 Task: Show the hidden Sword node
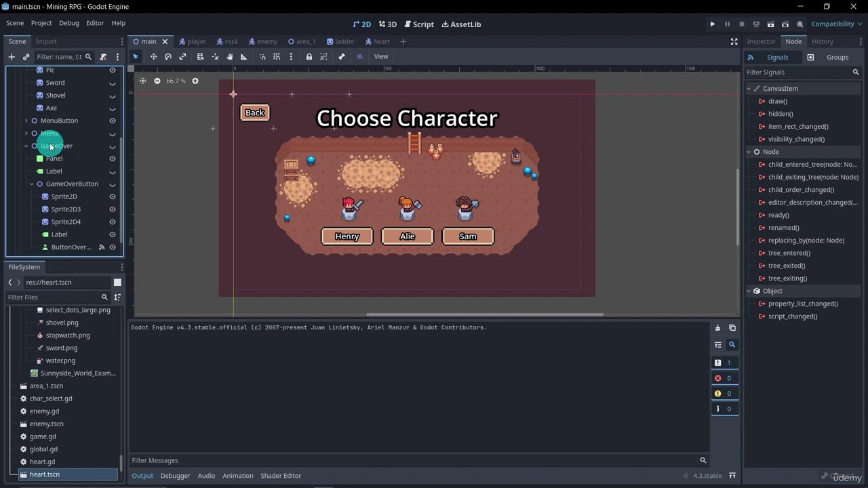113,83
